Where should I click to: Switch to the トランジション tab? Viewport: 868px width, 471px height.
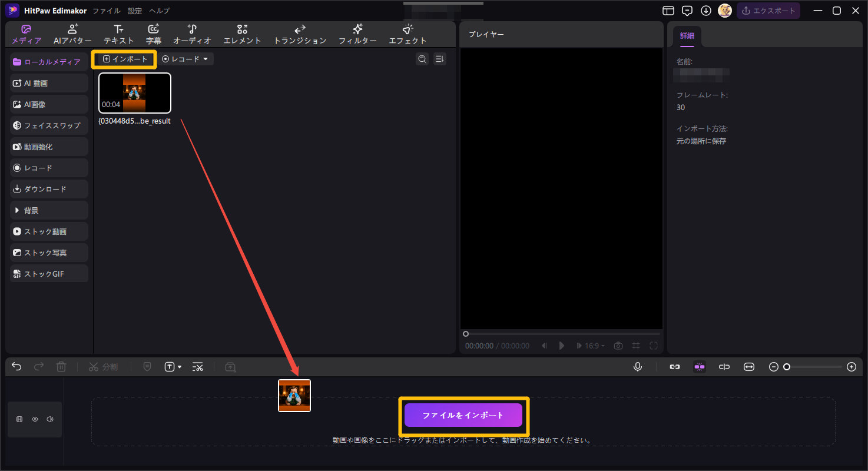coord(300,34)
